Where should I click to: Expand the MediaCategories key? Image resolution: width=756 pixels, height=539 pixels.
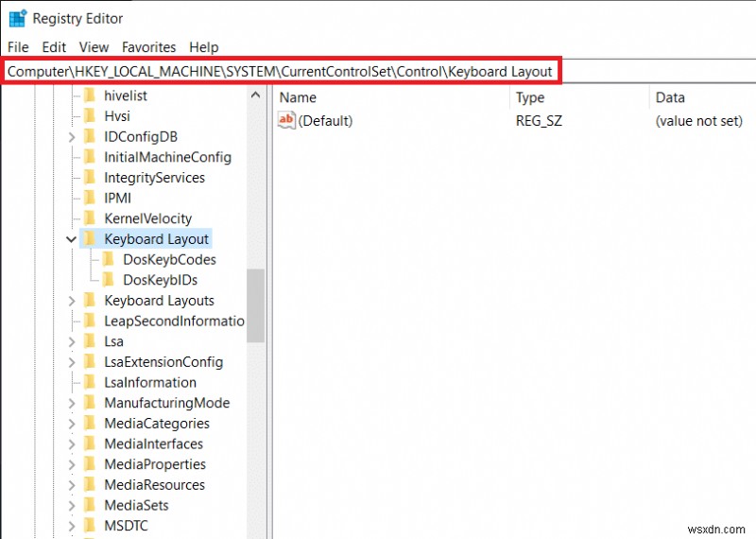click(72, 424)
